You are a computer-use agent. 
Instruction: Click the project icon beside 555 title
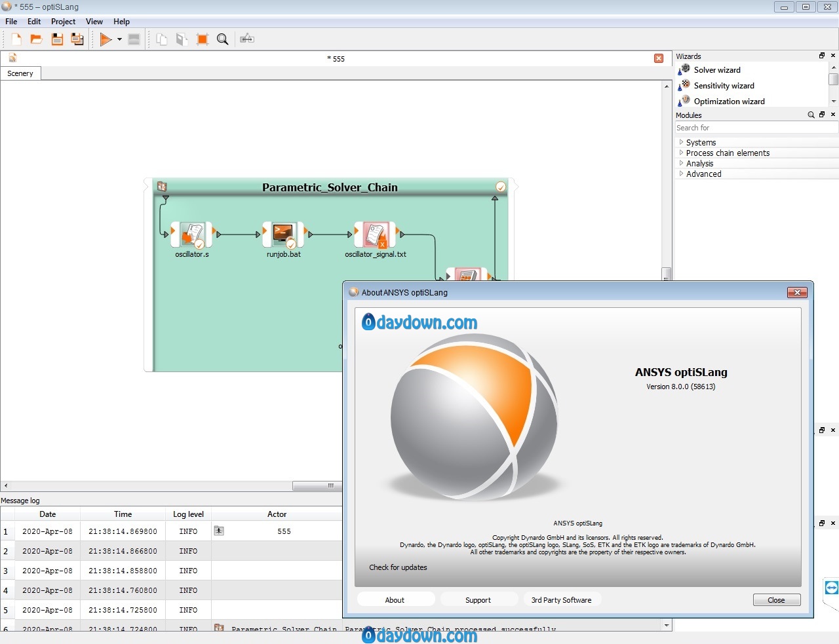click(x=12, y=58)
